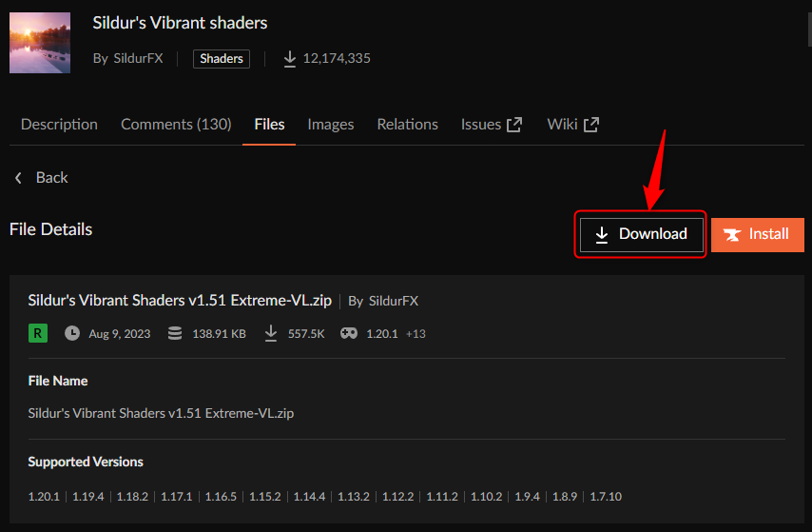Viewport: 812px width, 532px height.
Task: Click the file size stack icon
Action: (175, 333)
